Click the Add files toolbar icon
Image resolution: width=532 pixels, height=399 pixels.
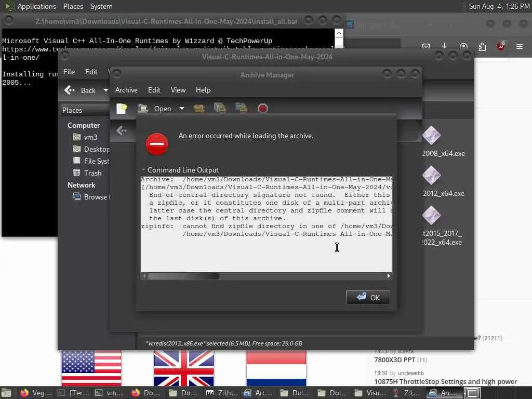pos(220,108)
